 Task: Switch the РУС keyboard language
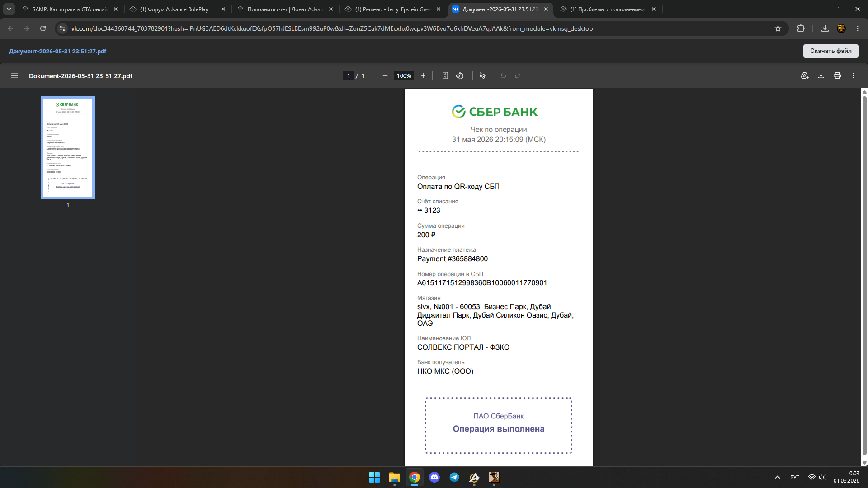795,477
